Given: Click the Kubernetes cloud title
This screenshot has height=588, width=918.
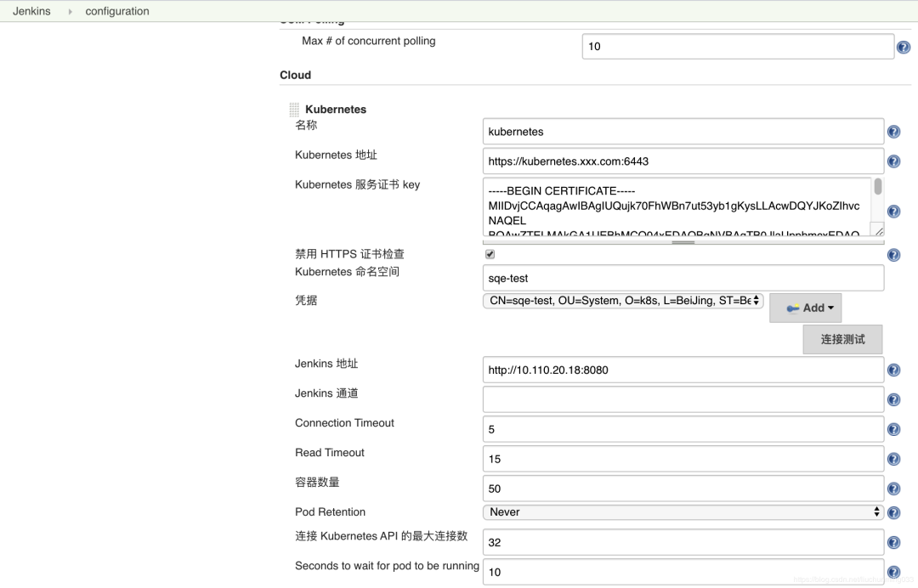Looking at the screenshot, I should (x=336, y=110).
